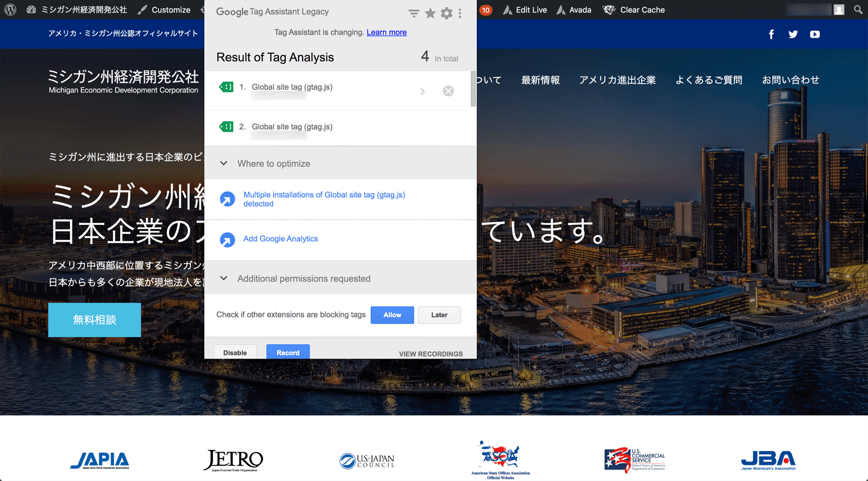
Task: Open the admin bar search icon
Action: (858, 10)
